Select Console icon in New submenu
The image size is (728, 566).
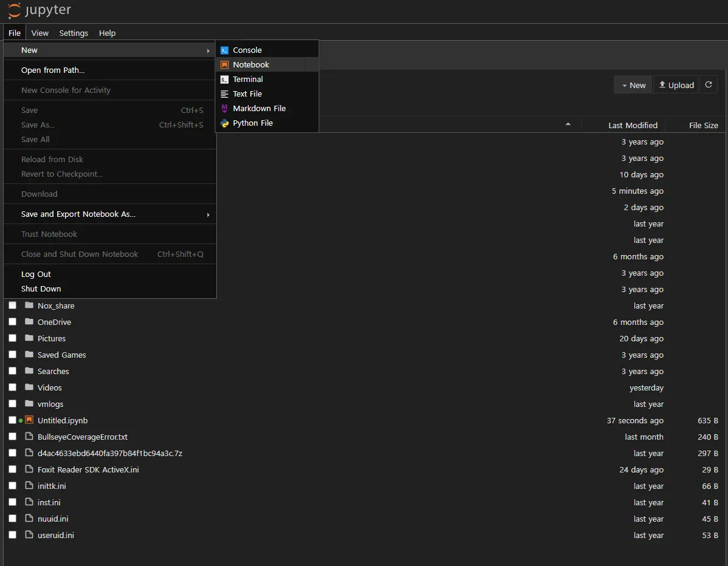(224, 50)
